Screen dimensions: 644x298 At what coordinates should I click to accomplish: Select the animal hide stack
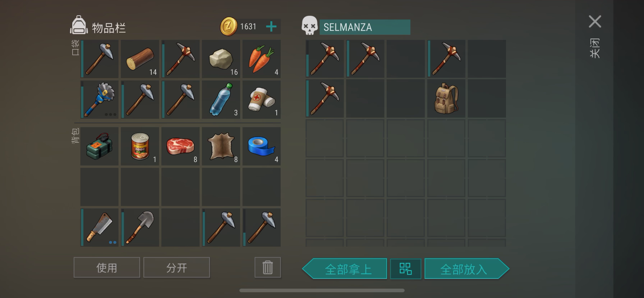pyautogui.click(x=221, y=146)
